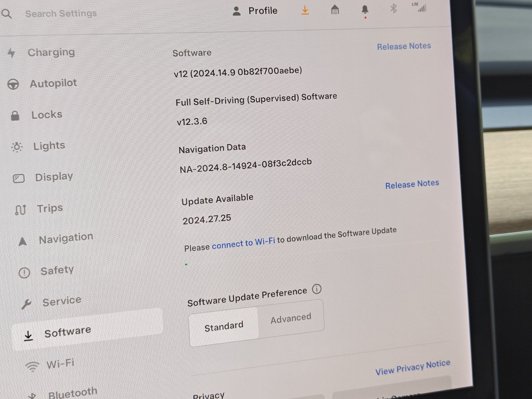532x399 pixels.
Task: Click the Wi-Fi signal icon
Action: tap(32, 367)
